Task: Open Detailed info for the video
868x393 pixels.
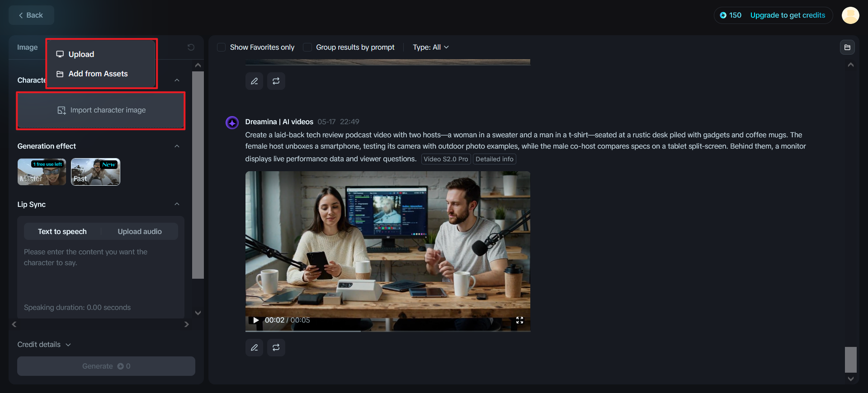Action: 495,159
